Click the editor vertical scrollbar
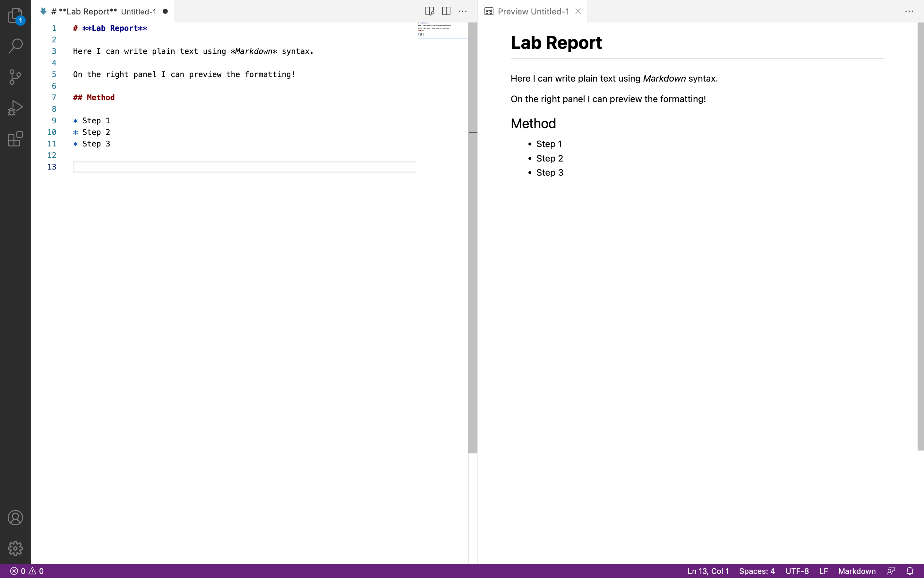The image size is (924, 578). [473, 238]
